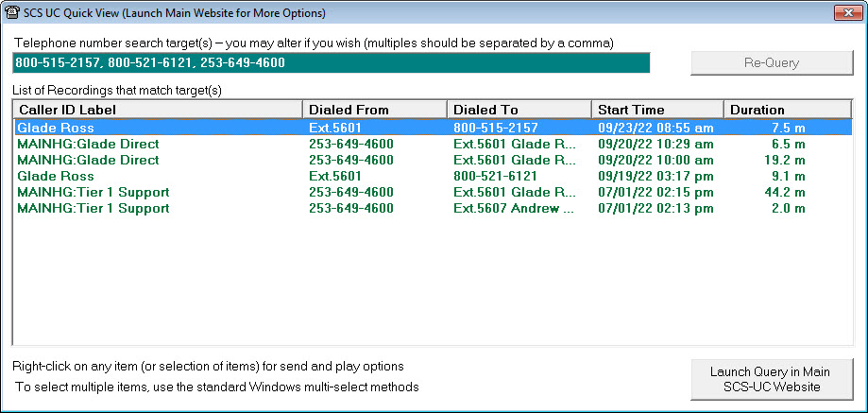This screenshot has width=868, height=413.
Task: Click 253-649-4600 in the 10:00 am row
Action: point(351,160)
